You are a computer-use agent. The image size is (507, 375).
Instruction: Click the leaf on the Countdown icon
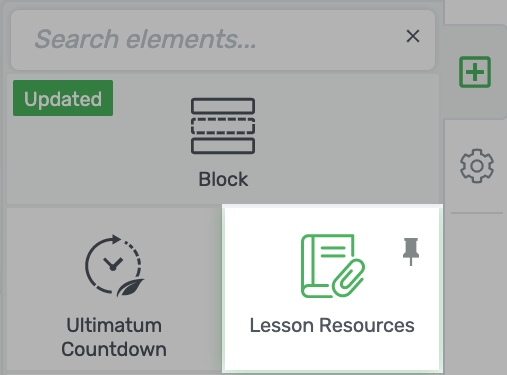pos(130,287)
